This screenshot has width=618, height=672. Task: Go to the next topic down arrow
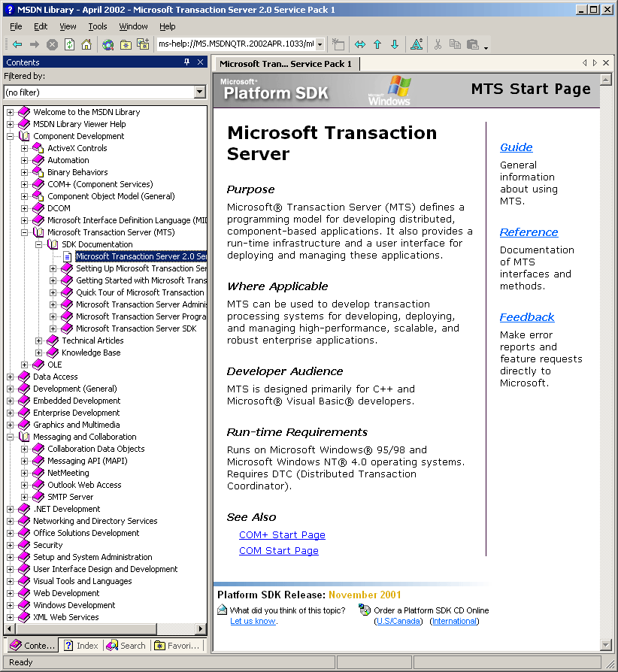[x=395, y=44]
